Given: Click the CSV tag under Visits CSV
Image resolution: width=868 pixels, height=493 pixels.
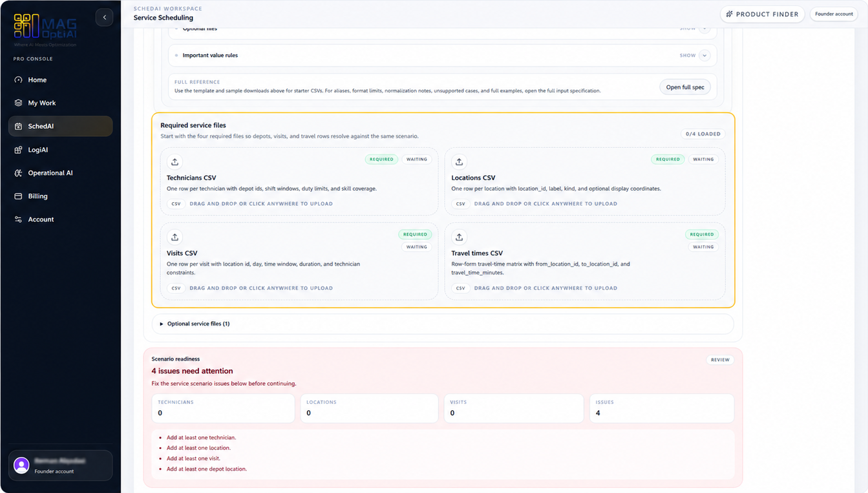Looking at the screenshot, I should pyautogui.click(x=176, y=288).
